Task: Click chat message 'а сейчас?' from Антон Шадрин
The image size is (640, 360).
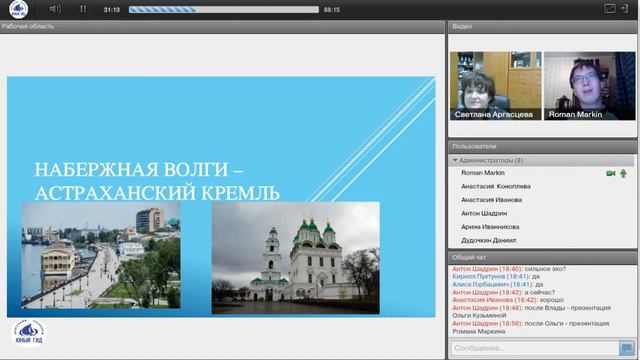Action: pyautogui.click(x=504, y=292)
